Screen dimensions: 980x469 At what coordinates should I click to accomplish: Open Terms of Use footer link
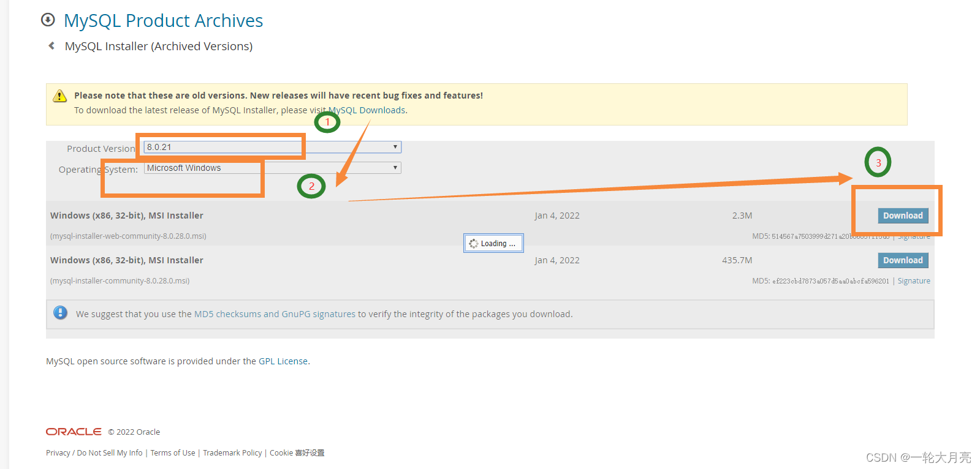(x=173, y=453)
